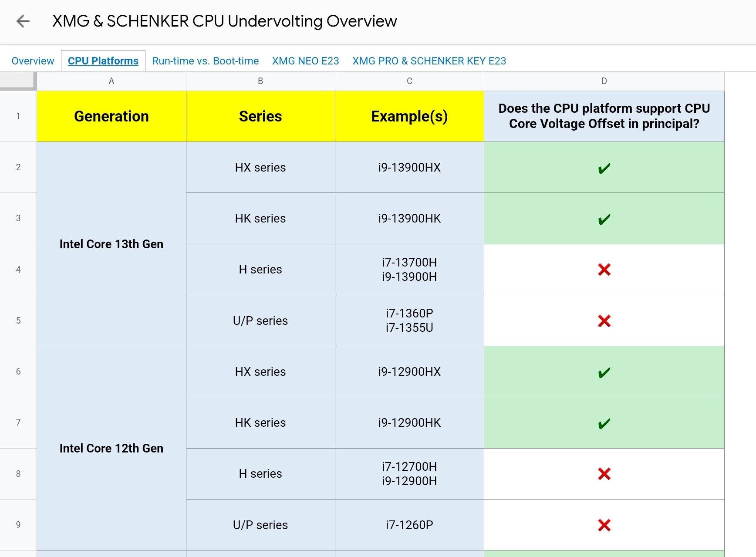The width and height of the screenshot is (756, 557).
Task: Select U/P series cell in row 9
Action: [260, 525]
